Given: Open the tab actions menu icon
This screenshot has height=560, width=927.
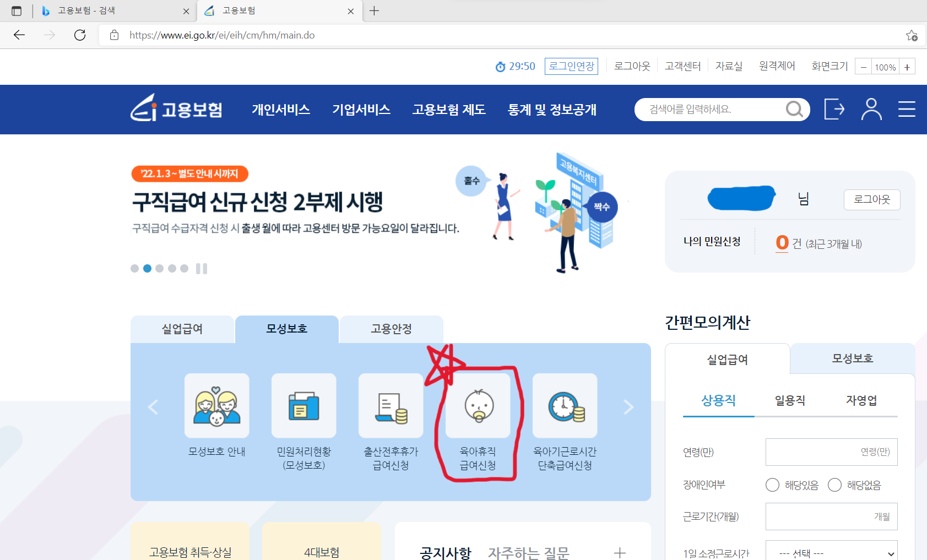Looking at the screenshot, I should [17, 10].
